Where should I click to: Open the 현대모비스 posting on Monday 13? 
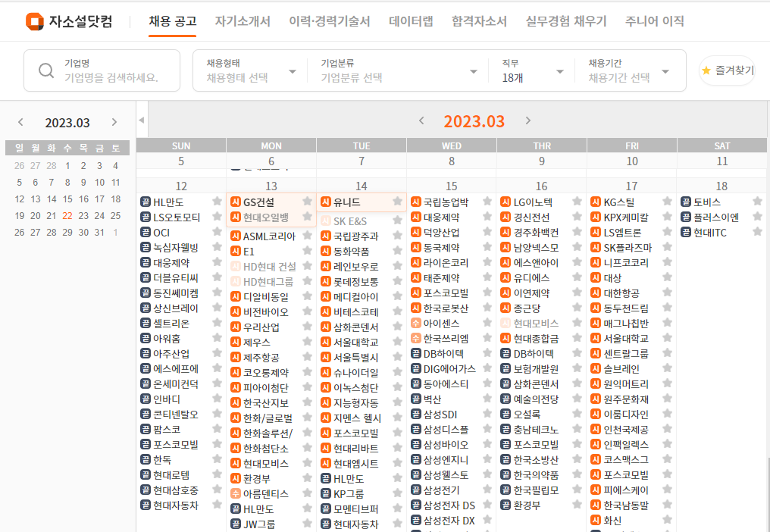click(266, 463)
